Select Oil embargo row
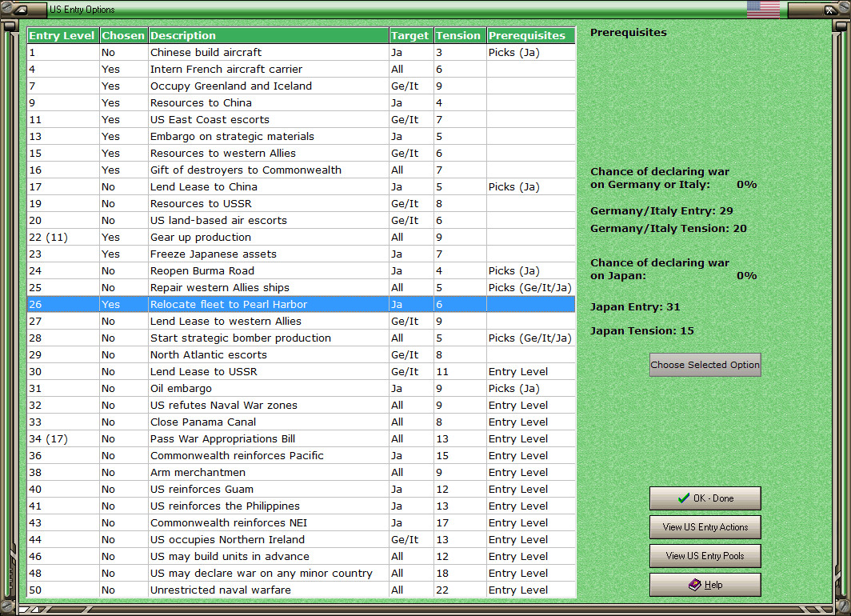The height and width of the screenshot is (616, 851). (x=302, y=389)
